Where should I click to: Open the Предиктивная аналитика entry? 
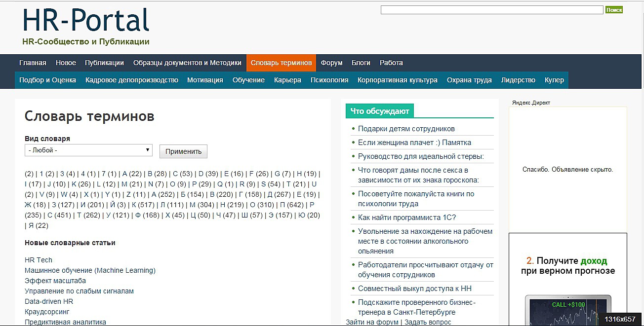pyautogui.click(x=65, y=322)
